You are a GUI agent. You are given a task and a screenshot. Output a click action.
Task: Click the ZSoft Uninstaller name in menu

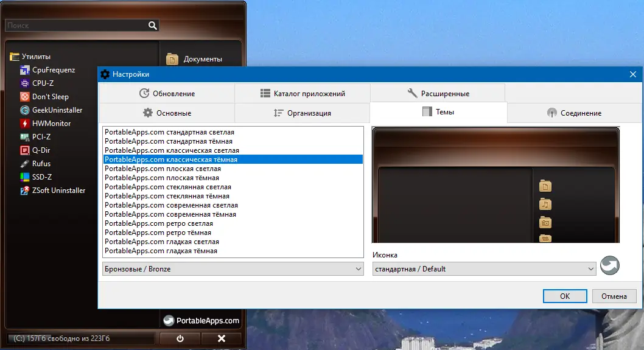point(58,191)
